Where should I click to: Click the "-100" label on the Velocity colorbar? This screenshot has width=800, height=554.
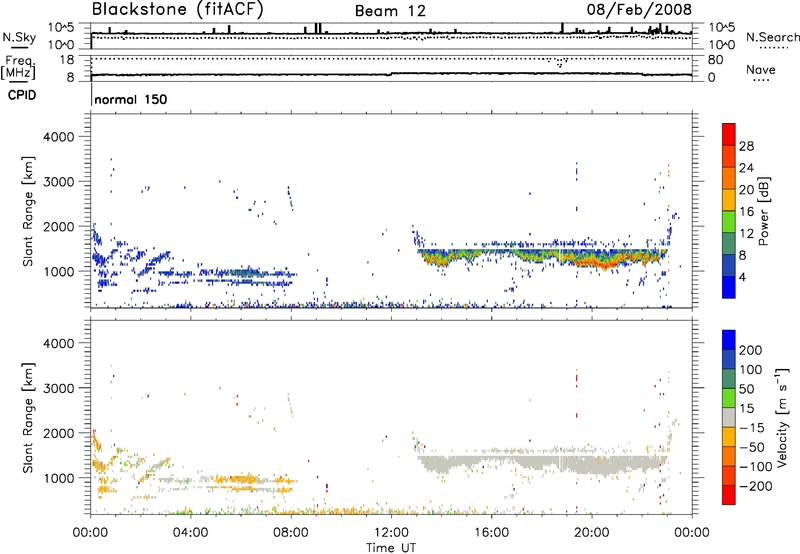pyautogui.click(x=755, y=466)
